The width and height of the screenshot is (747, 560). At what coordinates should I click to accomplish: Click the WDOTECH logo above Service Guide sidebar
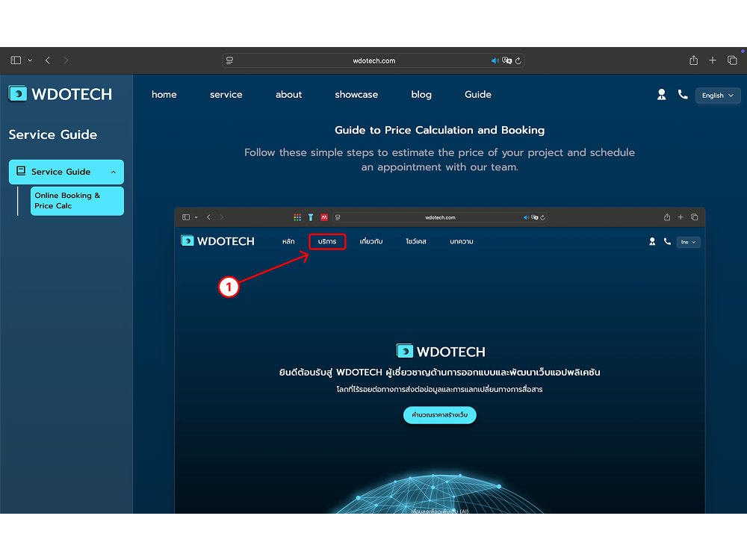click(60, 94)
